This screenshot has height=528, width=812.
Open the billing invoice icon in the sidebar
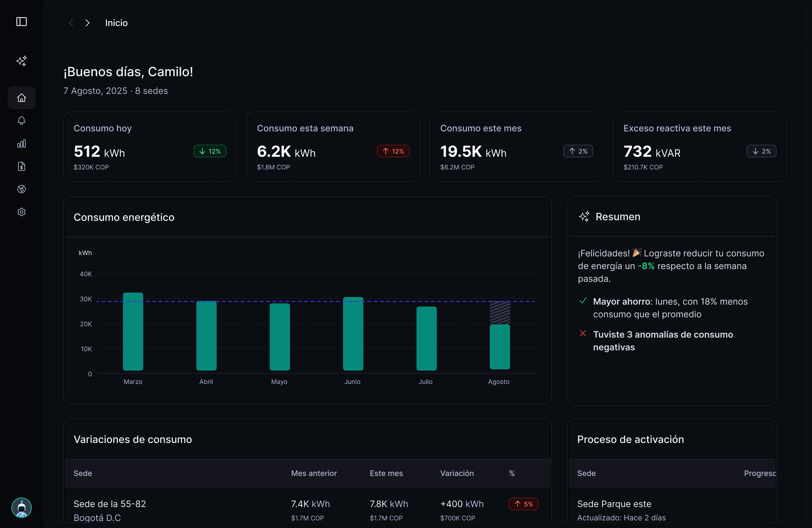click(x=22, y=166)
